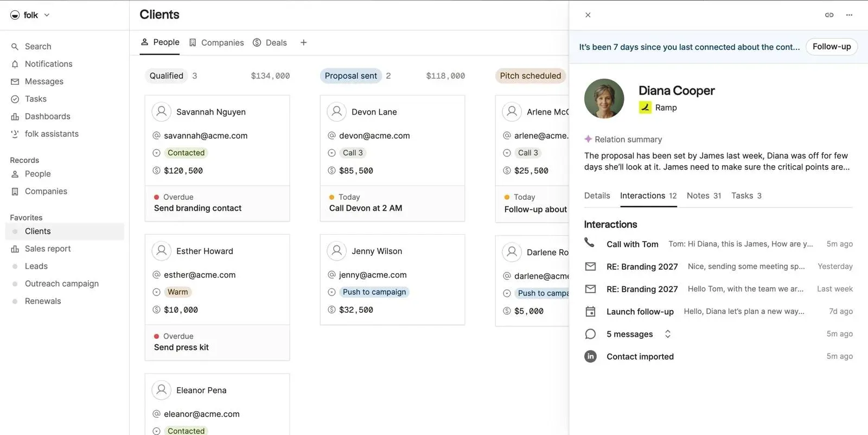Click Devon Lane's Call 3 status tag
The width and height of the screenshot is (868, 435).
click(x=353, y=153)
